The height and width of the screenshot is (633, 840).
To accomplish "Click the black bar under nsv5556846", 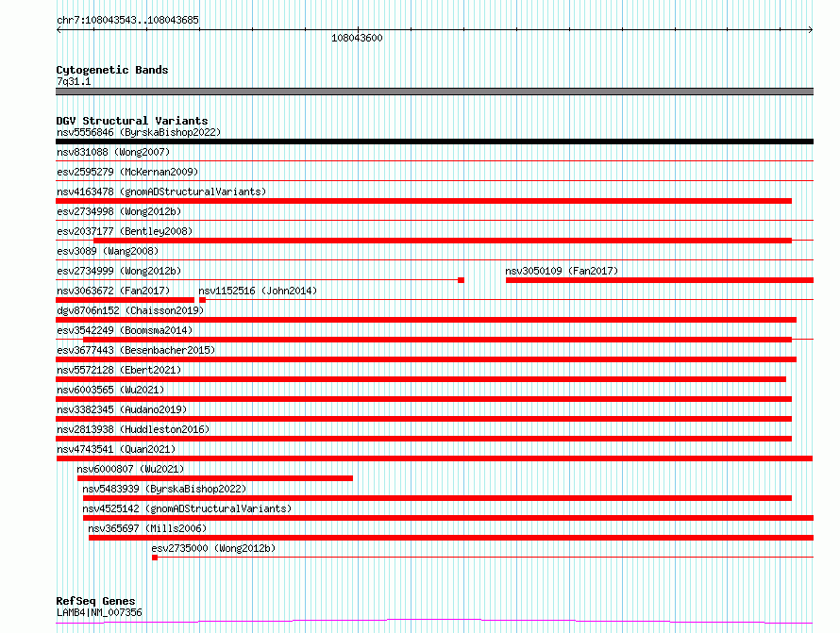I will click(434, 142).
